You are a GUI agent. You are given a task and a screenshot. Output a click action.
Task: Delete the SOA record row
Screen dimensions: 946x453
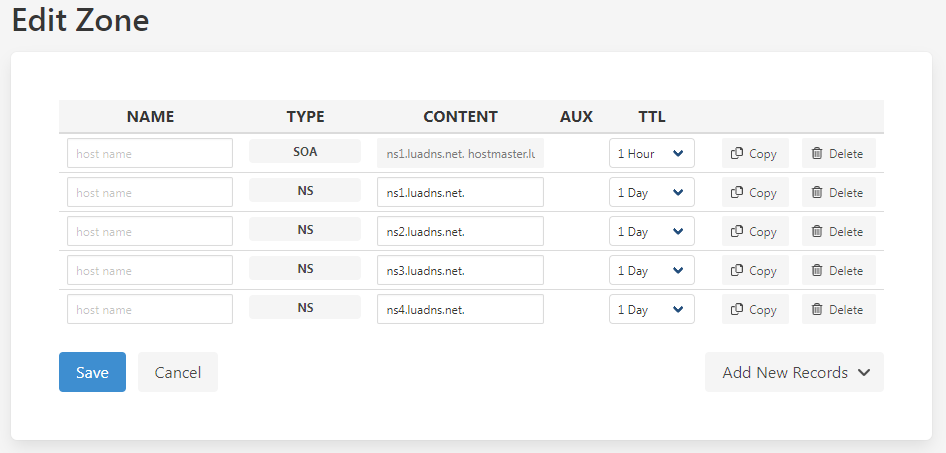(x=839, y=154)
